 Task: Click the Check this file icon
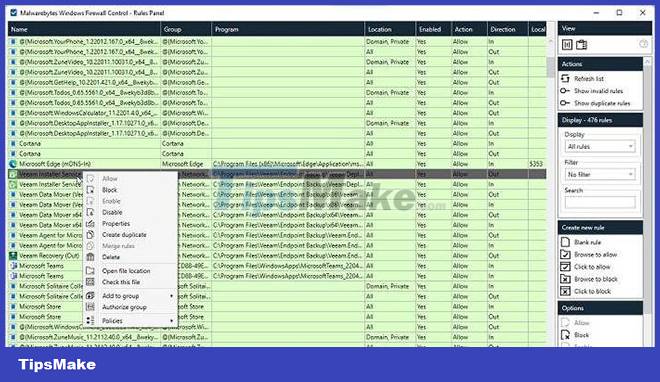[x=90, y=282]
